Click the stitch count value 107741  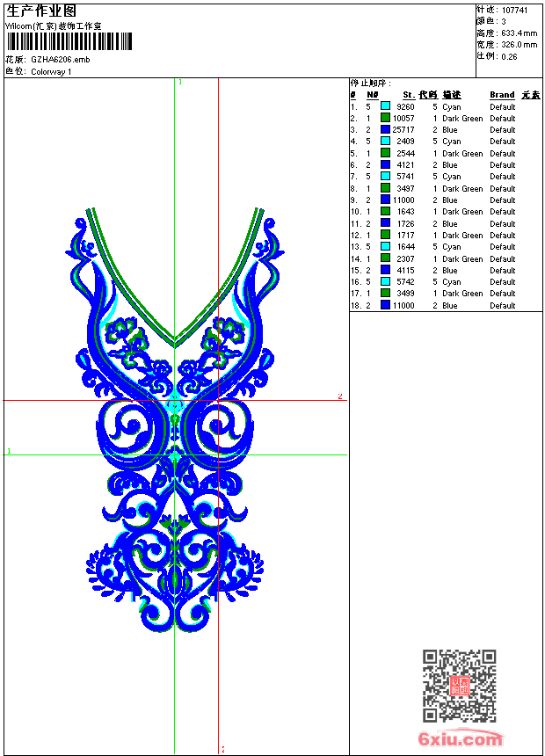coord(515,10)
